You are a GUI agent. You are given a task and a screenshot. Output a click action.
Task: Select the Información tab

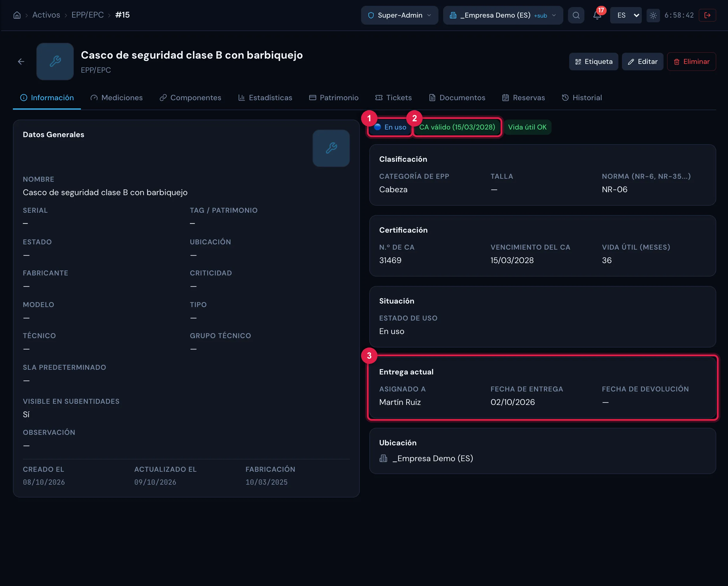click(47, 98)
